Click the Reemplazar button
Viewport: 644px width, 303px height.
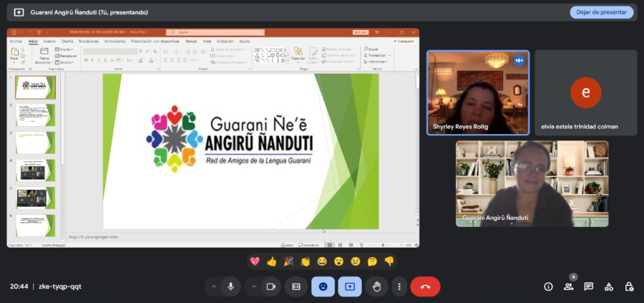377,55
